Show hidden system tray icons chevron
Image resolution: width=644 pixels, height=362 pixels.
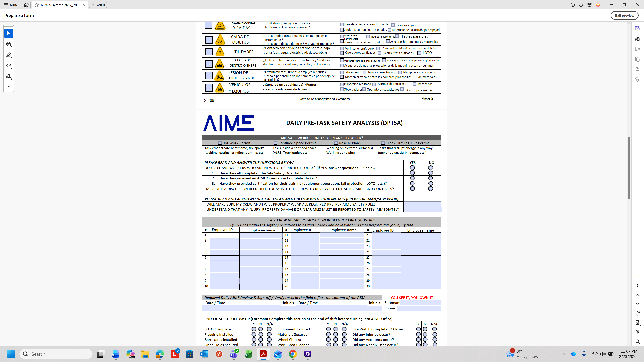pyautogui.click(x=562, y=354)
